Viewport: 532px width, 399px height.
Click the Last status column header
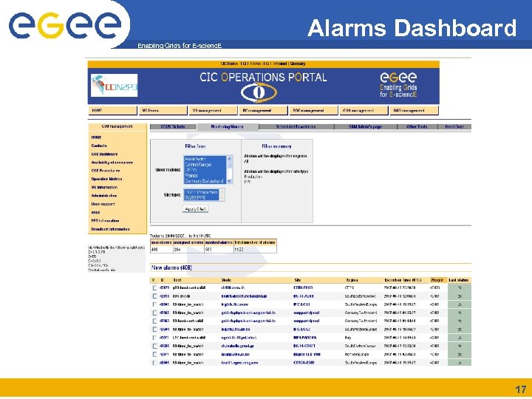point(459,281)
